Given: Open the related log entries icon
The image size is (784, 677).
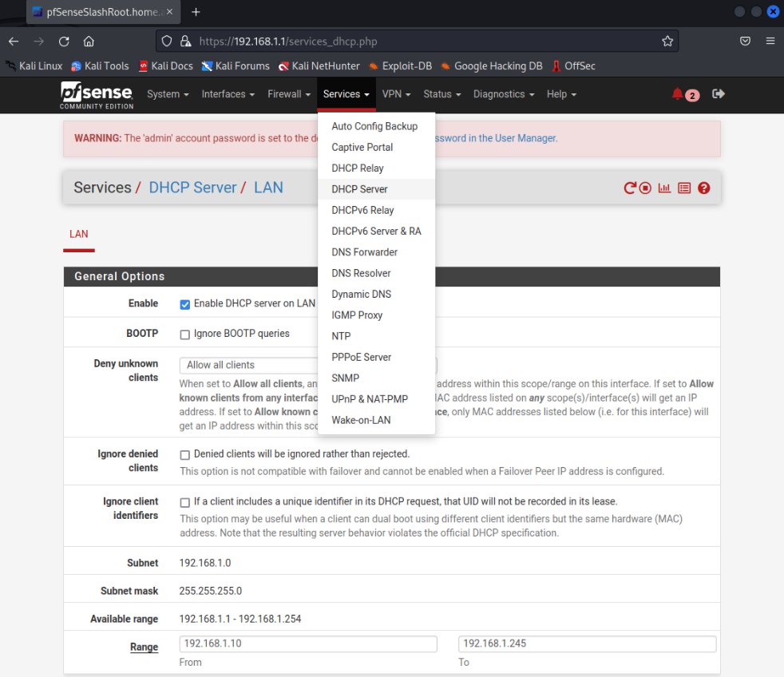Looking at the screenshot, I should coord(684,188).
